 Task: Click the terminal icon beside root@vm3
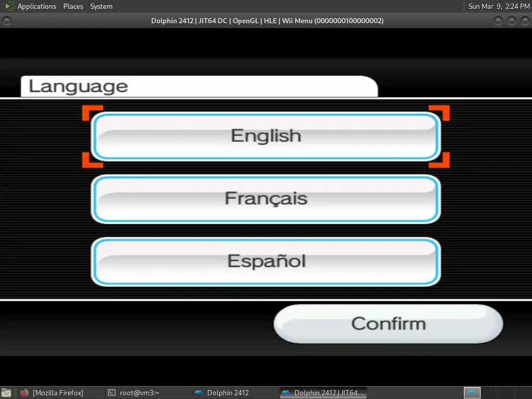[x=112, y=393]
